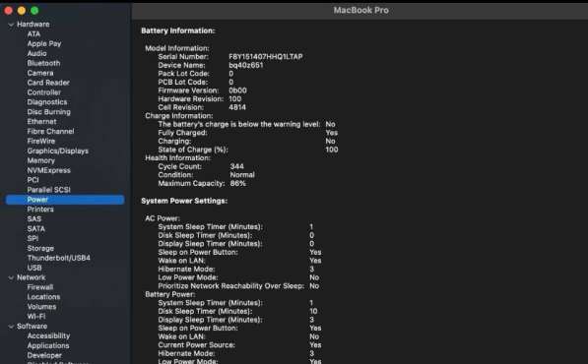Click the green zoom window button
This screenshot has width=588, height=364.
(34, 11)
